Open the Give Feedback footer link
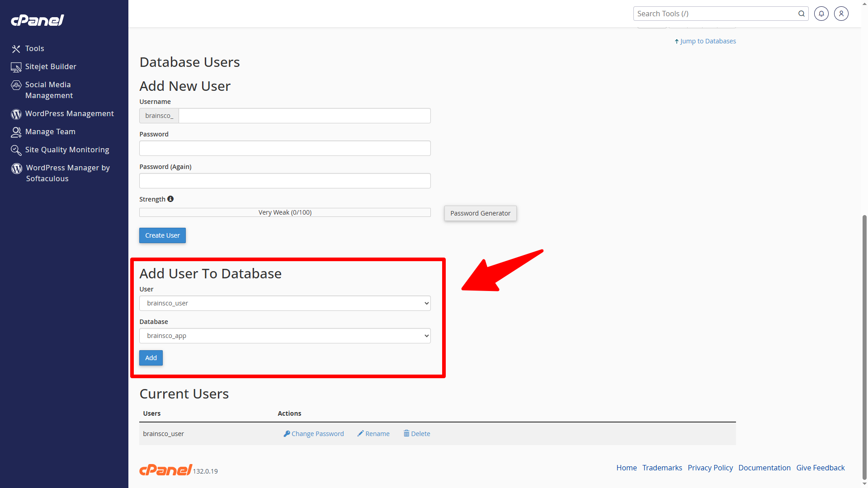Viewport: 868px width, 488px height. [x=821, y=468]
